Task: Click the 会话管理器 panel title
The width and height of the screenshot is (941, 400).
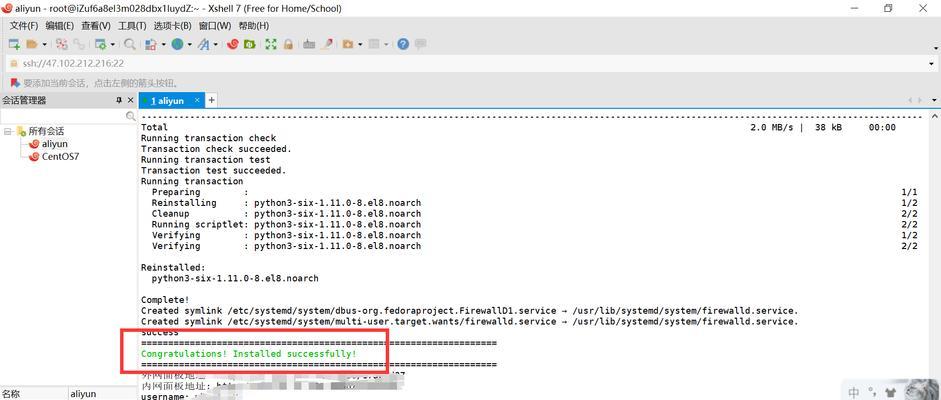Action: coord(25,101)
